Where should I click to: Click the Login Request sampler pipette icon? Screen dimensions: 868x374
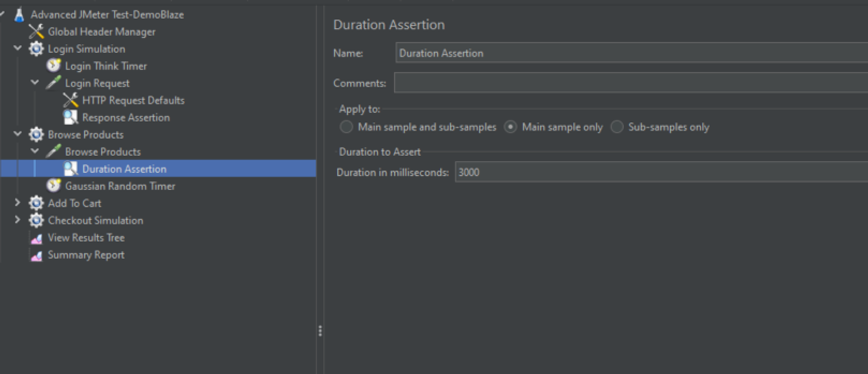click(54, 83)
